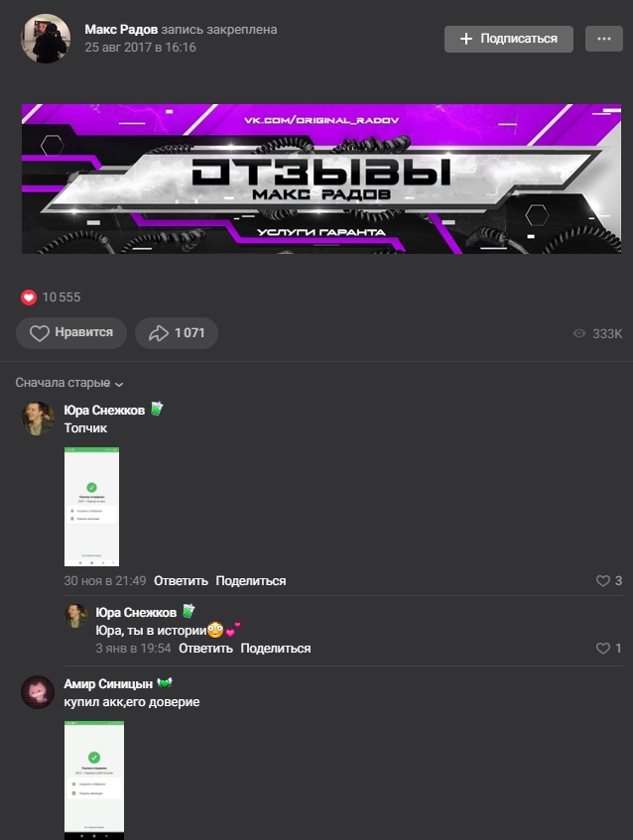Click Поделиться under the Юра, ты в истории reply
The height and width of the screenshot is (840, 633).
276,649
